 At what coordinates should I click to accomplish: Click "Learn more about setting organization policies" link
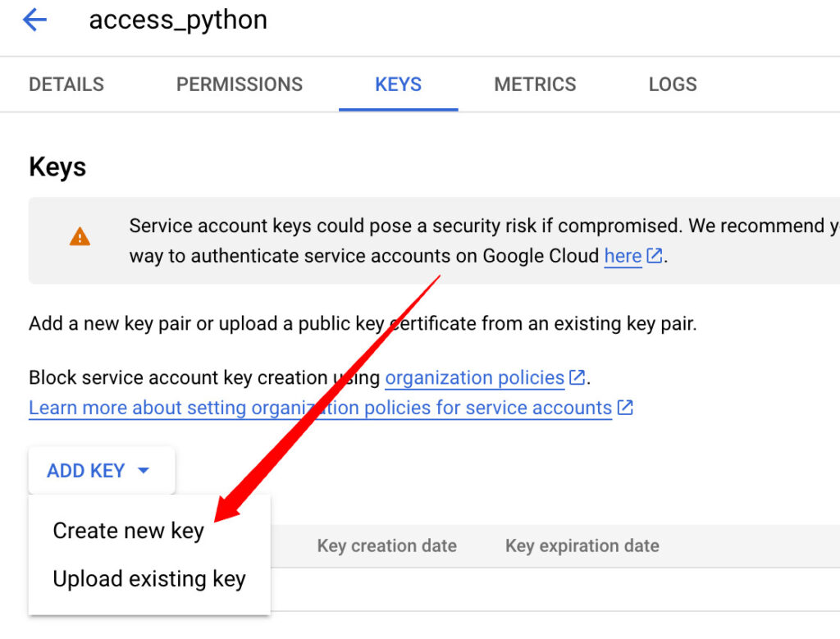click(320, 408)
